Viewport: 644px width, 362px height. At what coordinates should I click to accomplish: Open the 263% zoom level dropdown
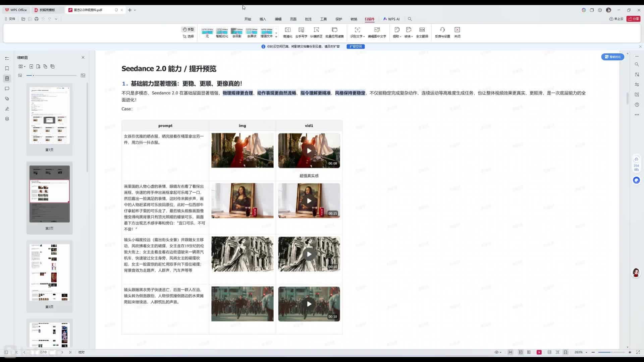[x=581, y=352]
